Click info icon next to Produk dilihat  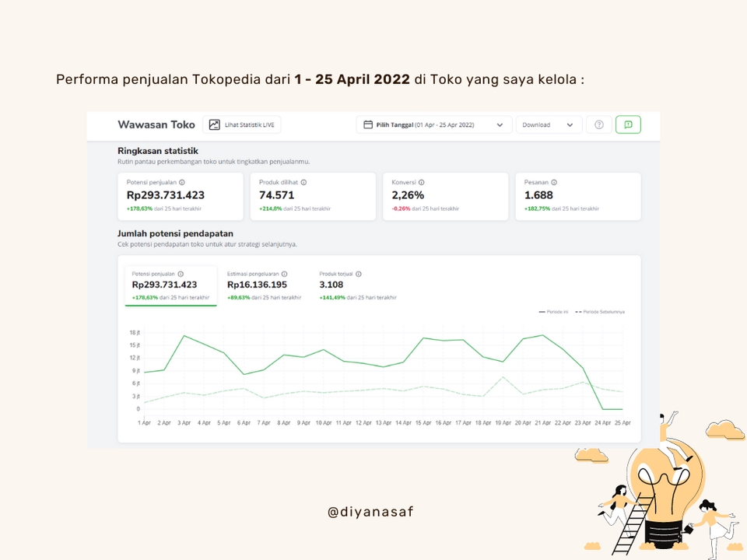[x=303, y=182]
